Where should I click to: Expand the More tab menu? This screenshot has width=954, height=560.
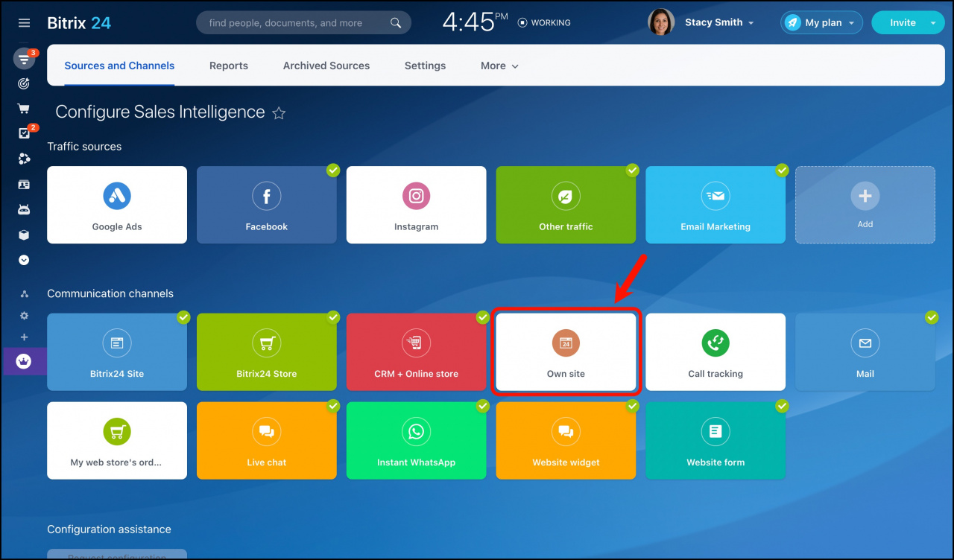pyautogui.click(x=499, y=66)
